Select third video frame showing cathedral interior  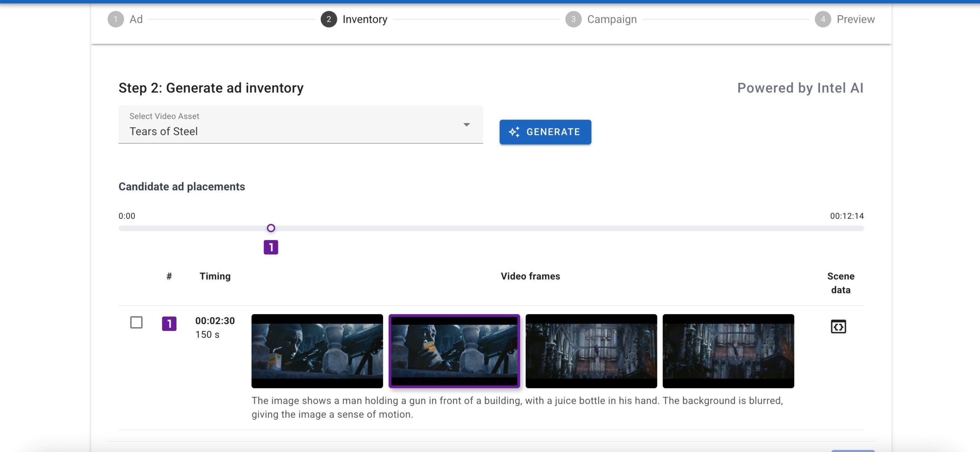(591, 351)
